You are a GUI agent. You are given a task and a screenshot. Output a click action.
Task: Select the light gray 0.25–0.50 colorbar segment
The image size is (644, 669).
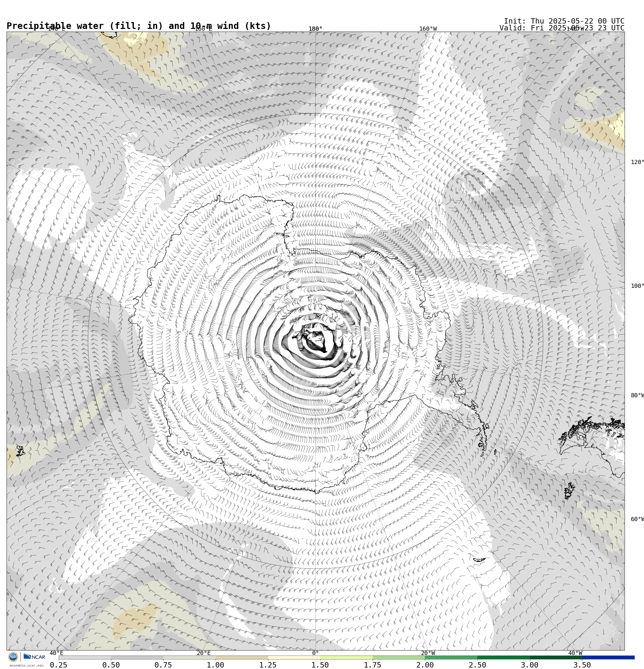point(85,657)
